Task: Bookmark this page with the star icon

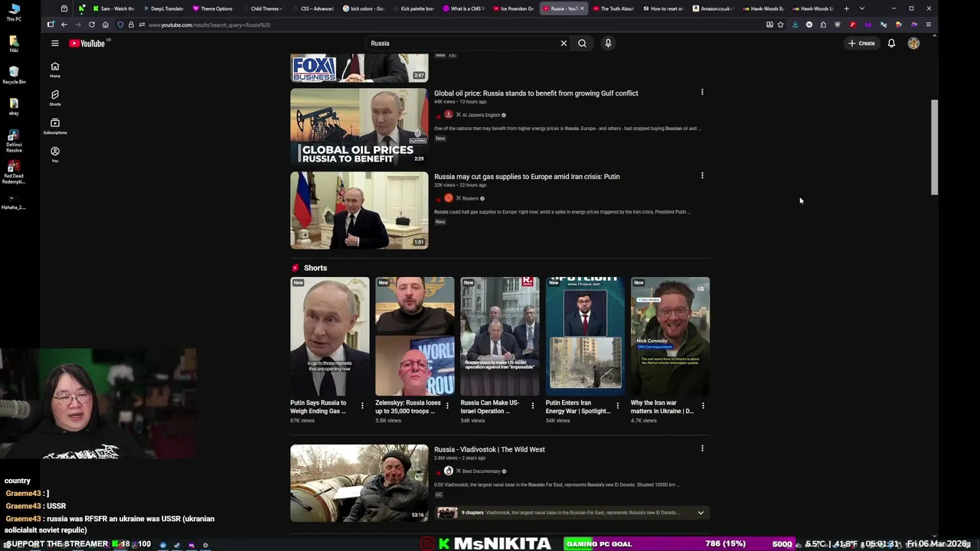Action: click(780, 24)
